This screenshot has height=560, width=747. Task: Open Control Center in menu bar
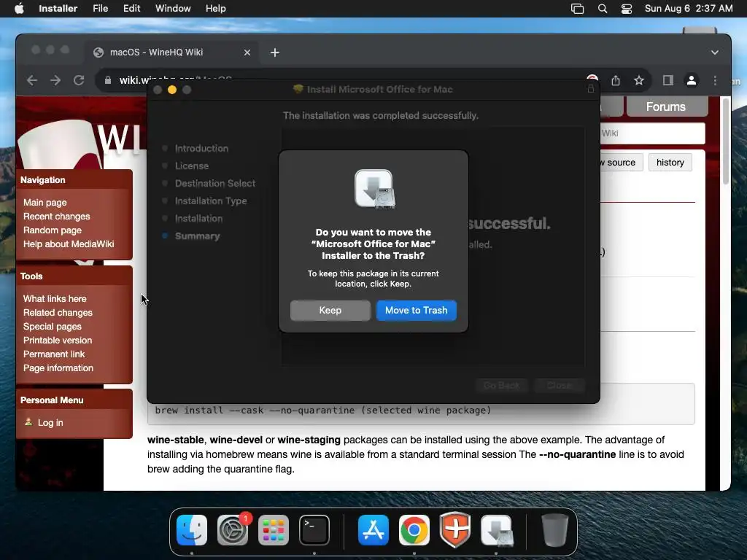tap(627, 9)
